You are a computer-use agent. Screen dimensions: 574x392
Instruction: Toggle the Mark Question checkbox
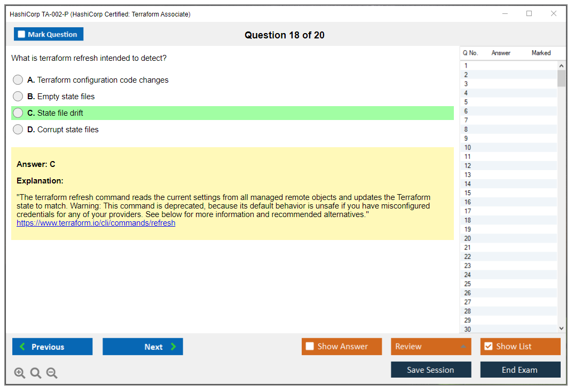tap(22, 35)
